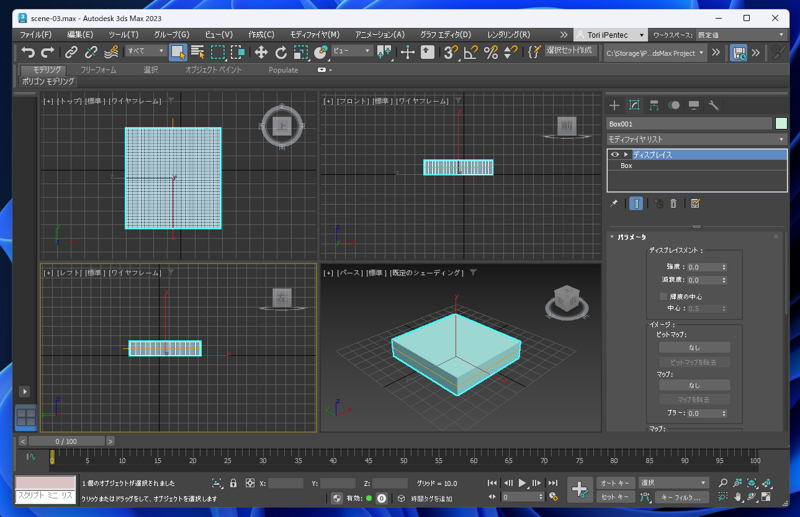Image resolution: width=800 pixels, height=517 pixels.
Task: Open the project path C:\Storage dropdown
Action: tap(655, 53)
